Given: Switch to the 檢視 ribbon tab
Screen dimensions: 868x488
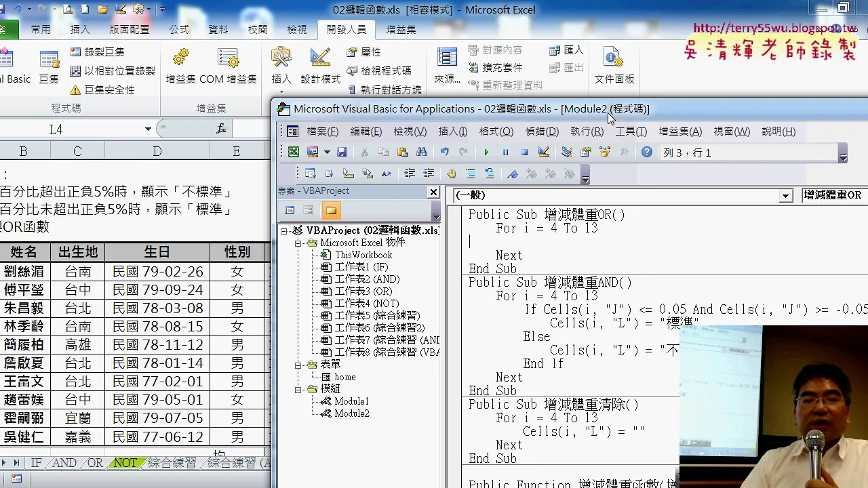Looking at the screenshot, I should click(297, 29).
